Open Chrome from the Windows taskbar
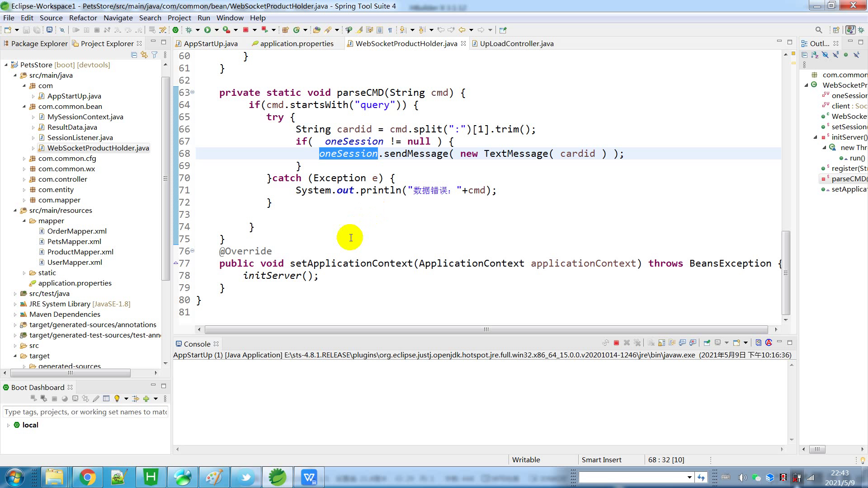The height and width of the screenshot is (488, 868). (87, 477)
